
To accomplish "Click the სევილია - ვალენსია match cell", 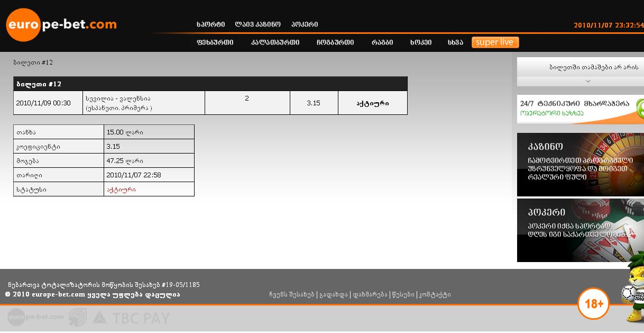I will point(144,103).
